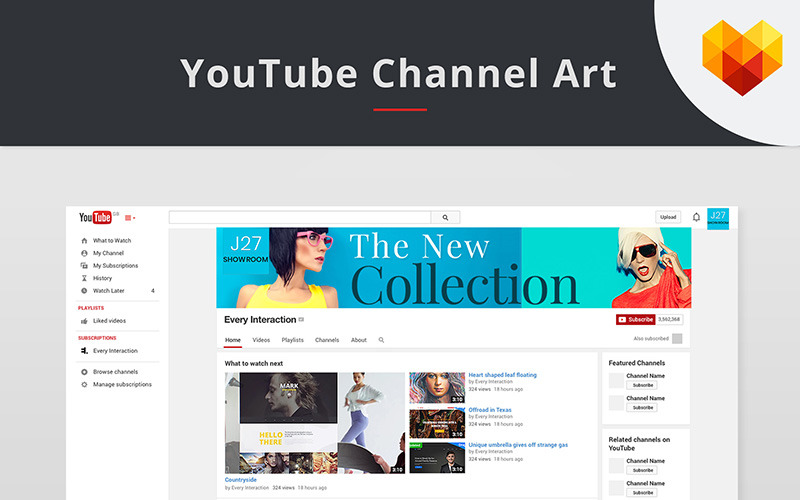
Task: Click first Related channel avatar
Action: tap(616, 466)
